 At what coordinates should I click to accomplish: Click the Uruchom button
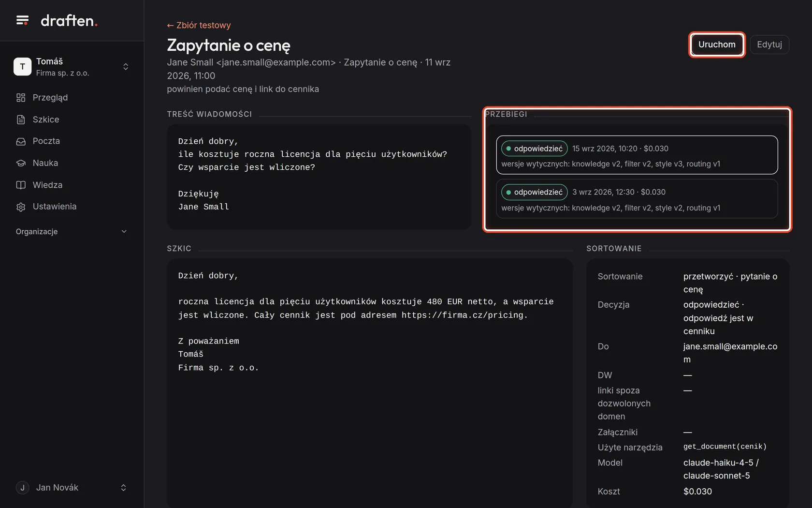(x=717, y=45)
